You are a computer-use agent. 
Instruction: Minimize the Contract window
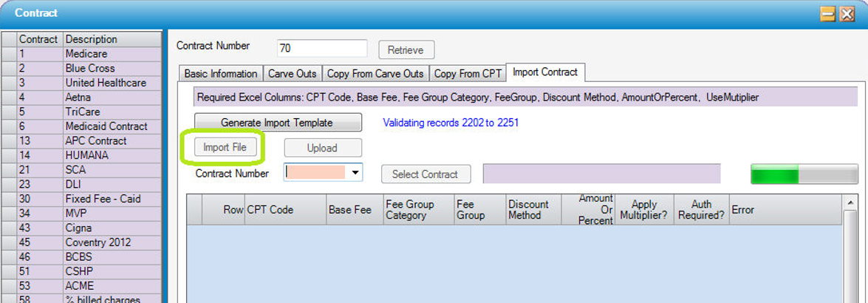pyautogui.click(x=828, y=13)
